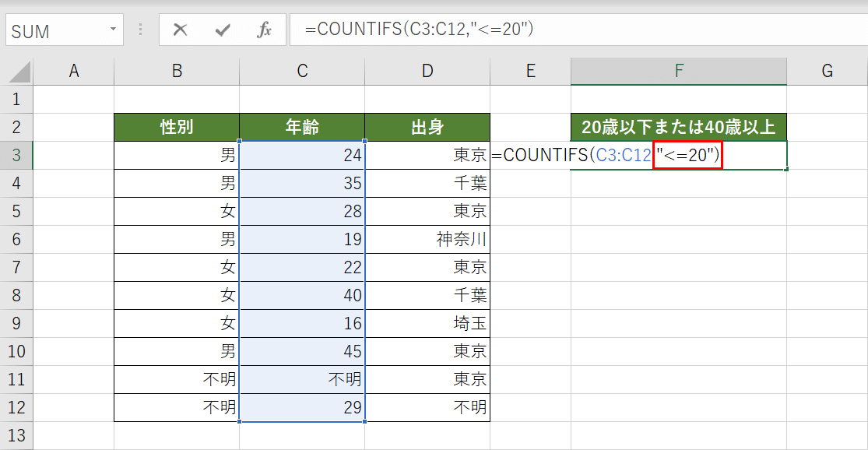Select column header C
This screenshot has width=868, height=450.
click(301, 70)
